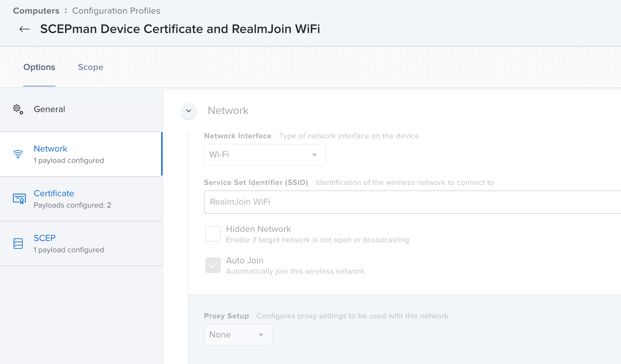
Task: Open the General payload settings
Action: tap(49, 109)
